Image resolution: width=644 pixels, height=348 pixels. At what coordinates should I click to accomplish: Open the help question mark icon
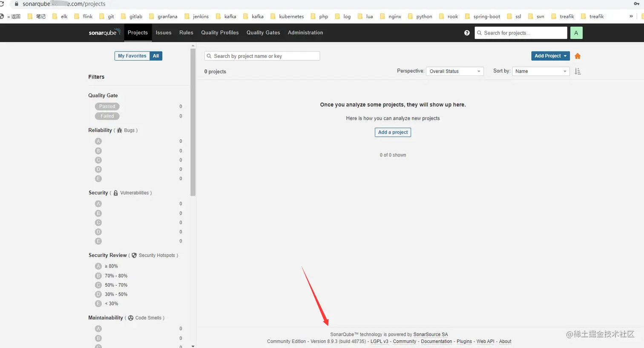467,33
